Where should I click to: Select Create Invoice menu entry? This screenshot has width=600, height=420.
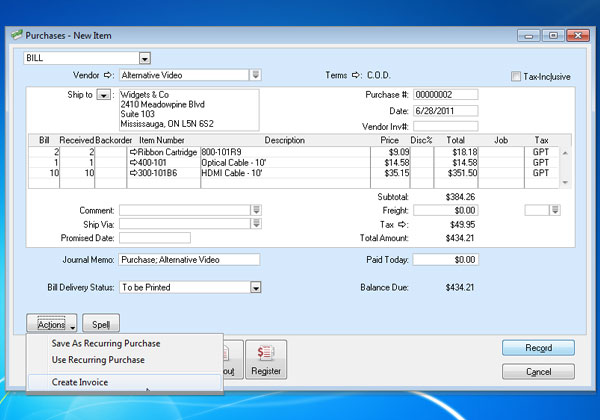pyautogui.click(x=124, y=382)
